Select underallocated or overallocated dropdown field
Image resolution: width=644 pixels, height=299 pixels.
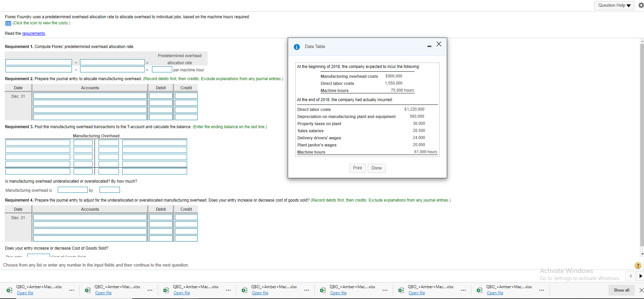point(73,190)
